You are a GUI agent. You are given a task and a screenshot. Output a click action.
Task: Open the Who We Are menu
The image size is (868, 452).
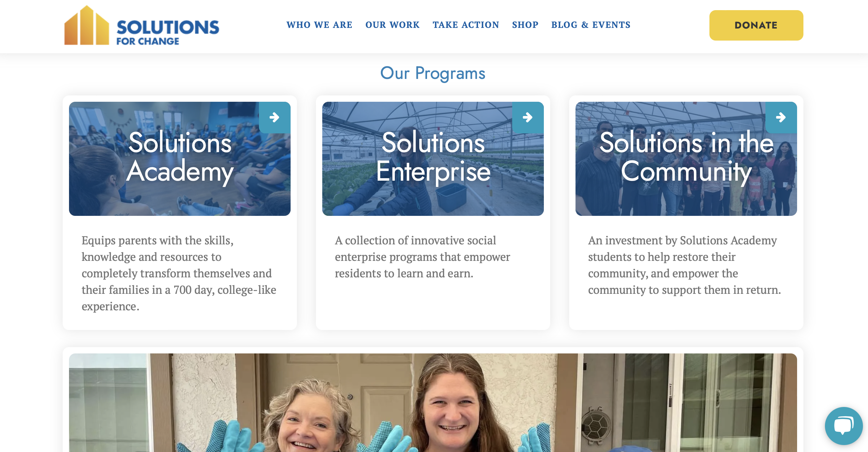click(319, 25)
